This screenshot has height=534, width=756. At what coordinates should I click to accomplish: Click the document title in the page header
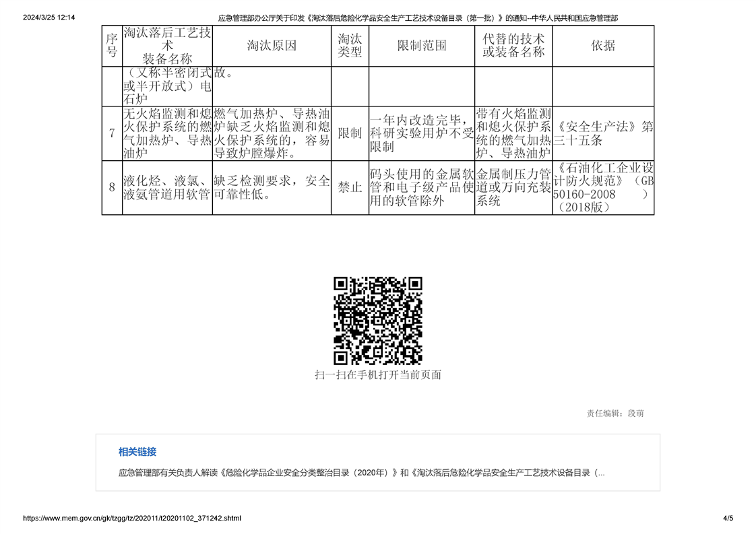tap(418, 18)
